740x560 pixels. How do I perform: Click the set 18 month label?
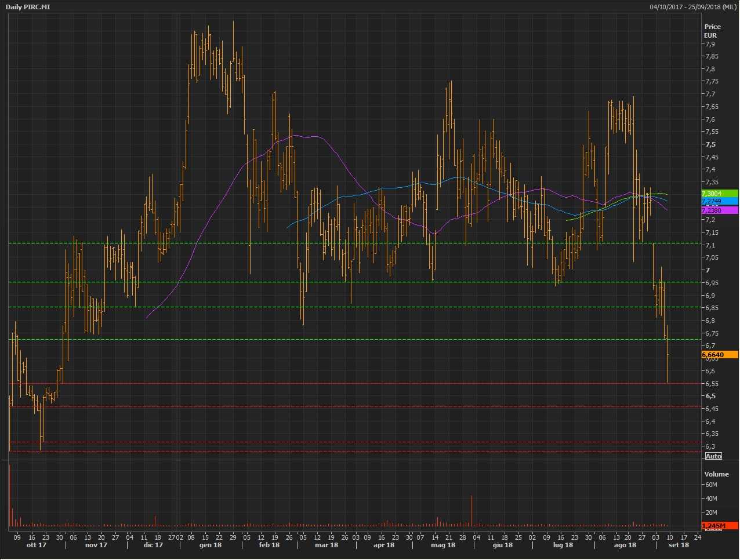(x=679, y=545)
